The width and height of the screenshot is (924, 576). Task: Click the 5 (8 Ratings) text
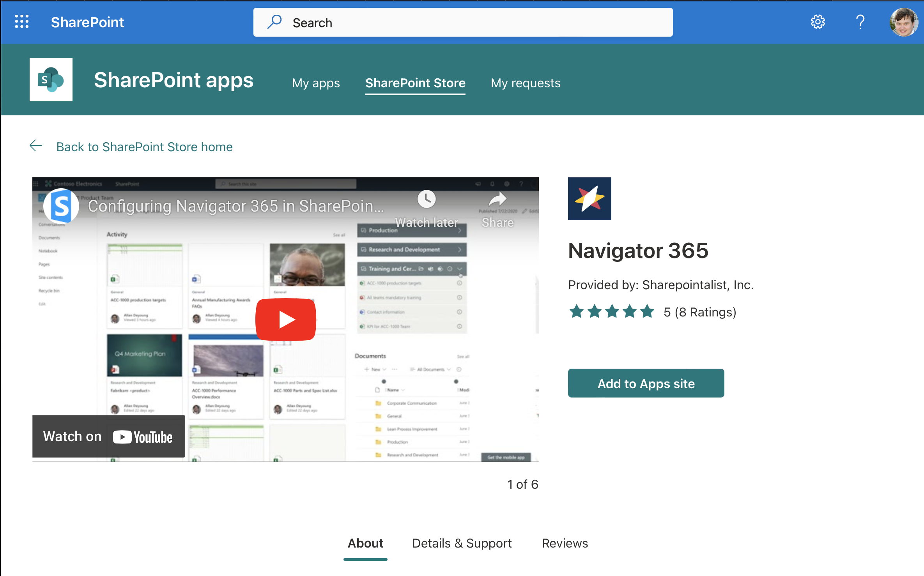pos(700,312)
